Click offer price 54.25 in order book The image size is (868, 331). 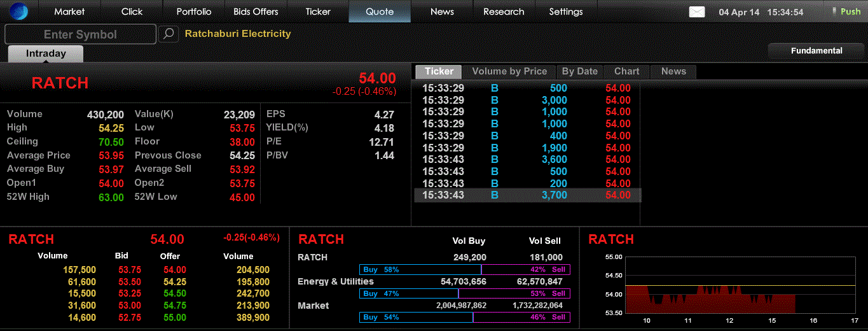tap(174, 282)
